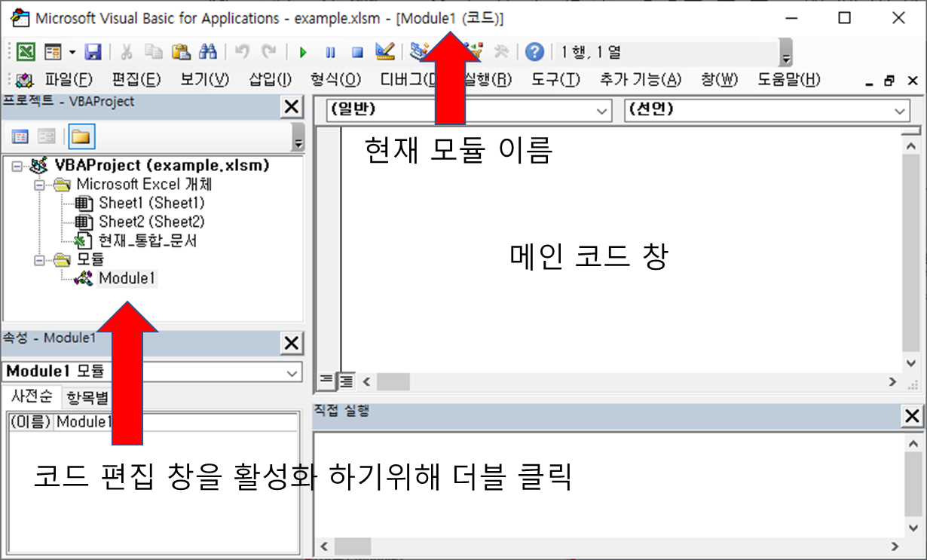Click the View Object icon in Project panel

pyautogui.click(x=47, y=137)
